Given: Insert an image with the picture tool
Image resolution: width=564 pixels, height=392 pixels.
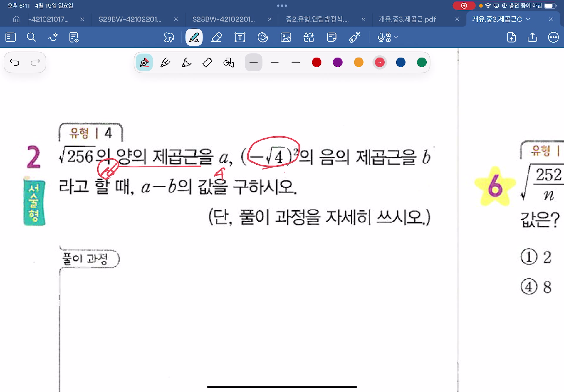Looking at the screenshot, I should [286, 37].
